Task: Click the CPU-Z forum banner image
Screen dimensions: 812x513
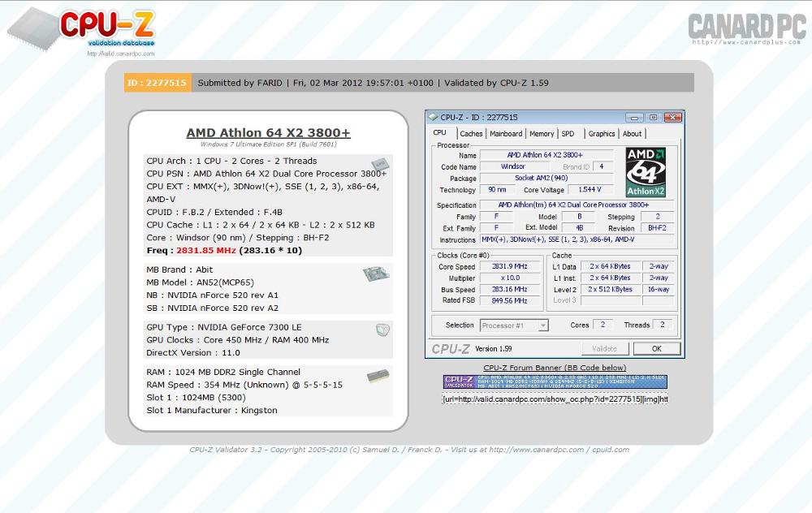Action: pos(555,382)
